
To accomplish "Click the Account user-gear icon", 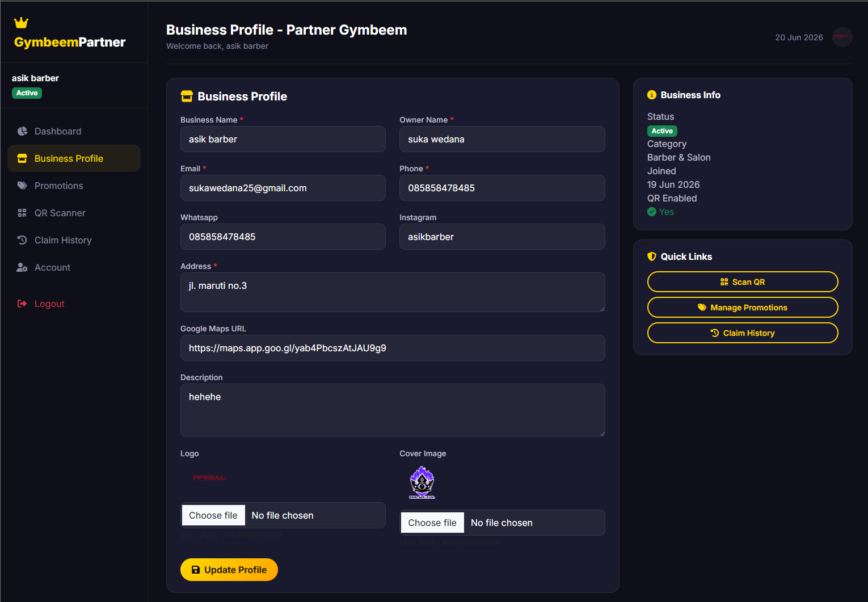I will tap(22, 267).
